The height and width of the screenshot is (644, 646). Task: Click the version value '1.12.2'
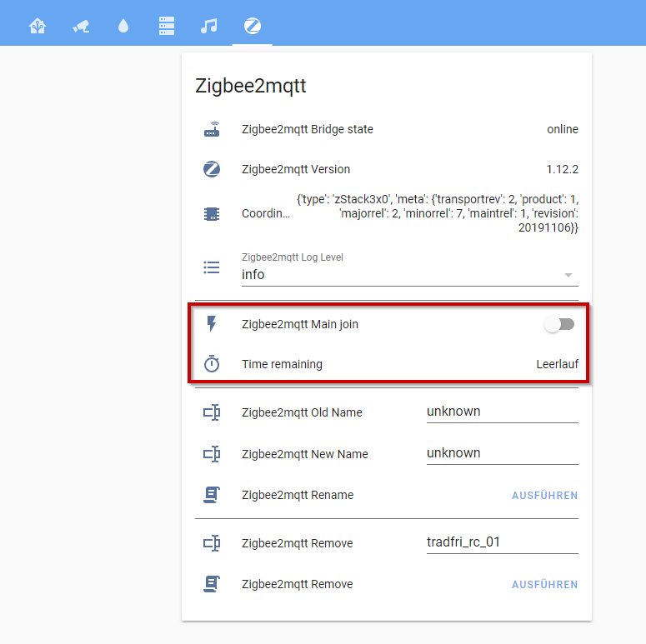click(x=562, y=169)
